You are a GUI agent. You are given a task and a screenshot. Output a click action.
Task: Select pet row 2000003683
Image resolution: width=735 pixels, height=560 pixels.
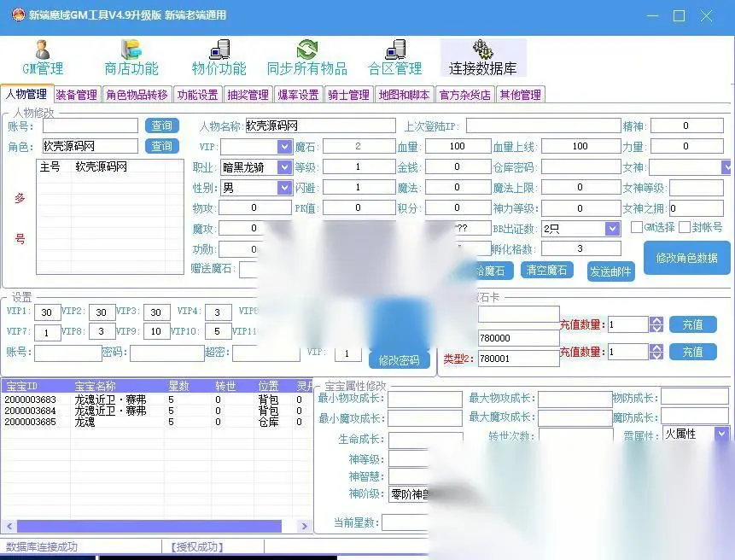[156, 400]
